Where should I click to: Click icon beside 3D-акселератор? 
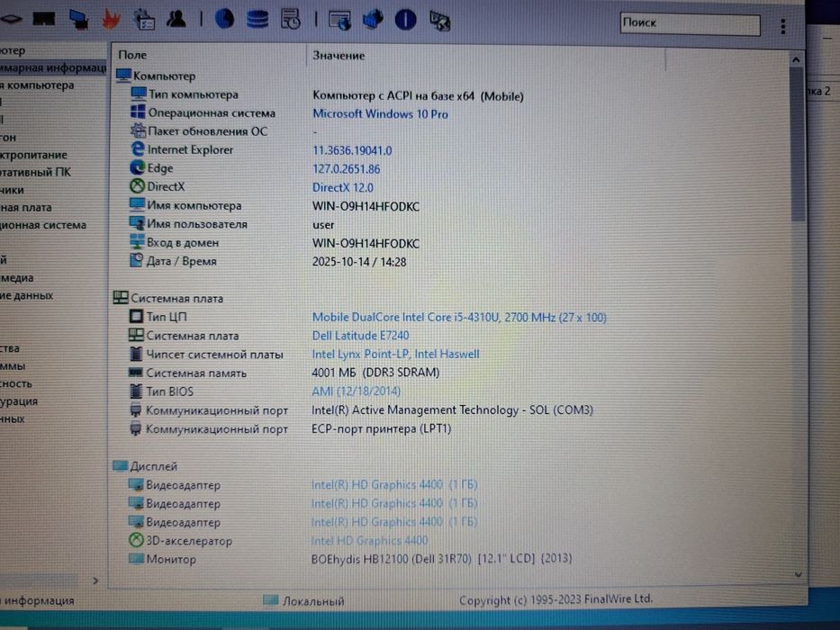tap(136, 540)
